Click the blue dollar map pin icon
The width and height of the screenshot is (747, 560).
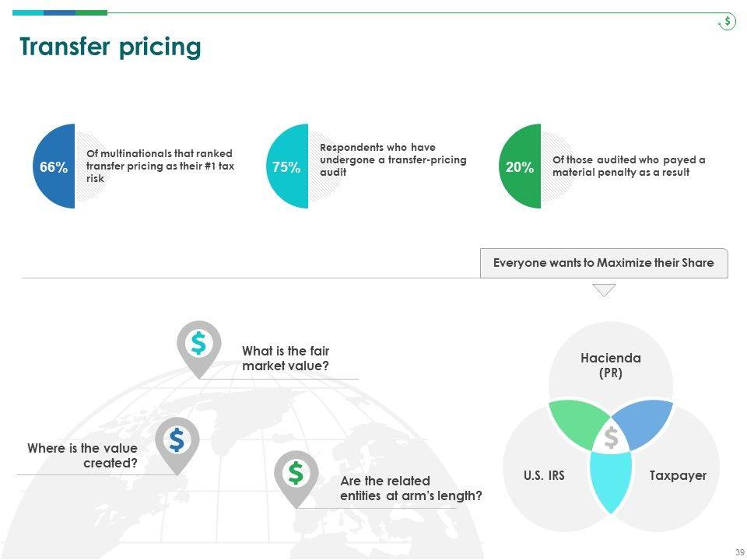(177, 440)
